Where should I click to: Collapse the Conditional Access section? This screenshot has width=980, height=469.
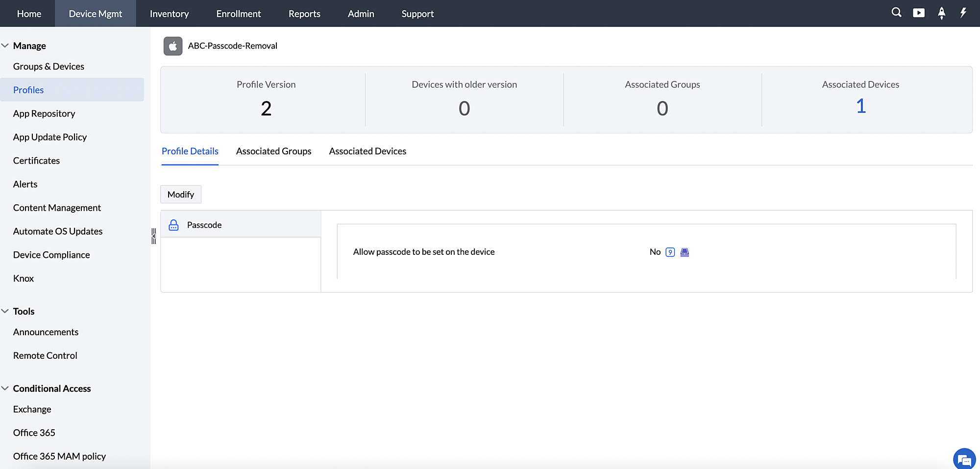[x=5, y=388]
